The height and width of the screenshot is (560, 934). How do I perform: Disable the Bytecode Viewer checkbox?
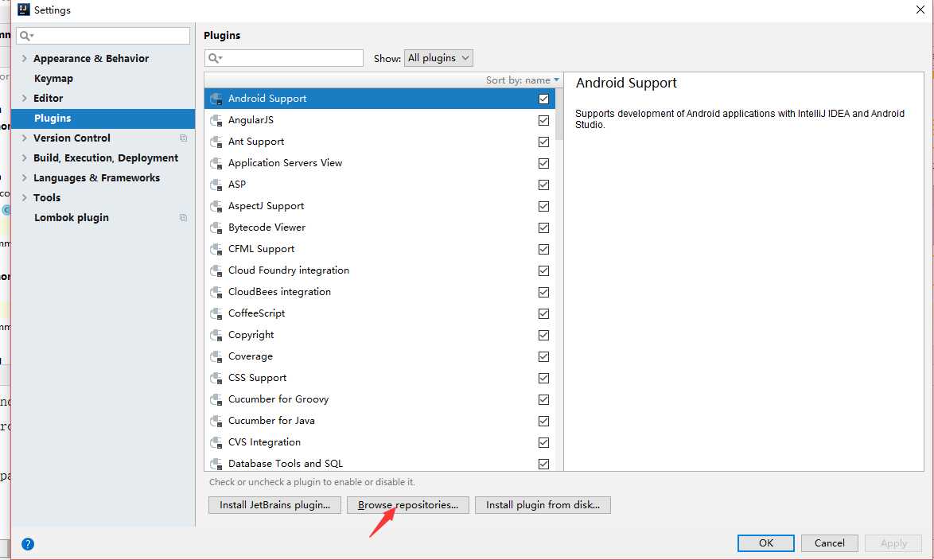click(544, 227)
